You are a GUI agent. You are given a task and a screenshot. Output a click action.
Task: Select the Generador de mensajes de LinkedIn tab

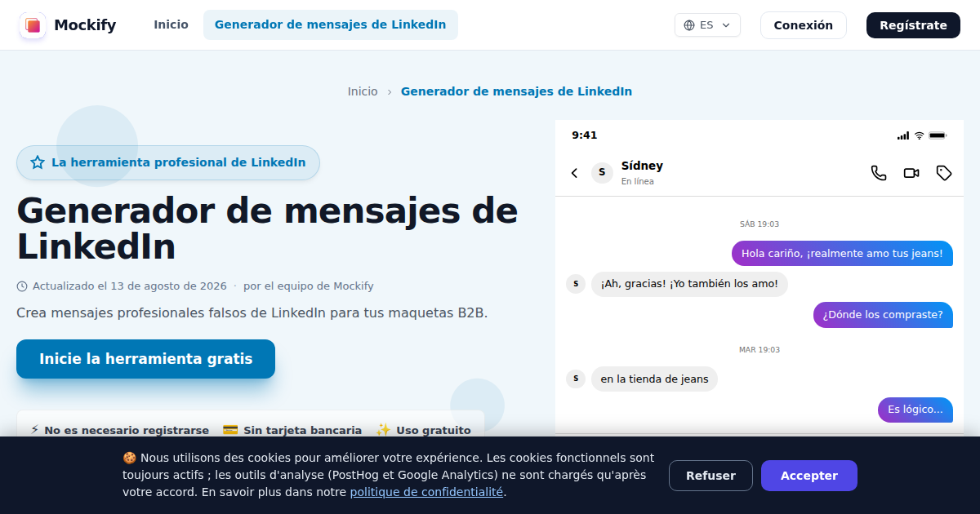tap(330, 24)
